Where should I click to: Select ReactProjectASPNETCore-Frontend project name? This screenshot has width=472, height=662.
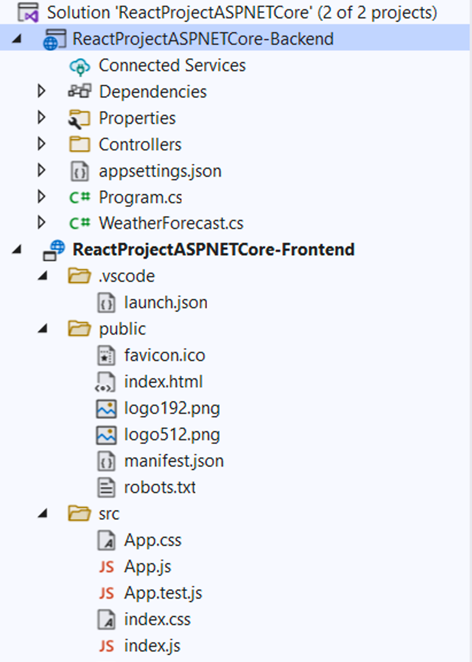coord(214,250)
